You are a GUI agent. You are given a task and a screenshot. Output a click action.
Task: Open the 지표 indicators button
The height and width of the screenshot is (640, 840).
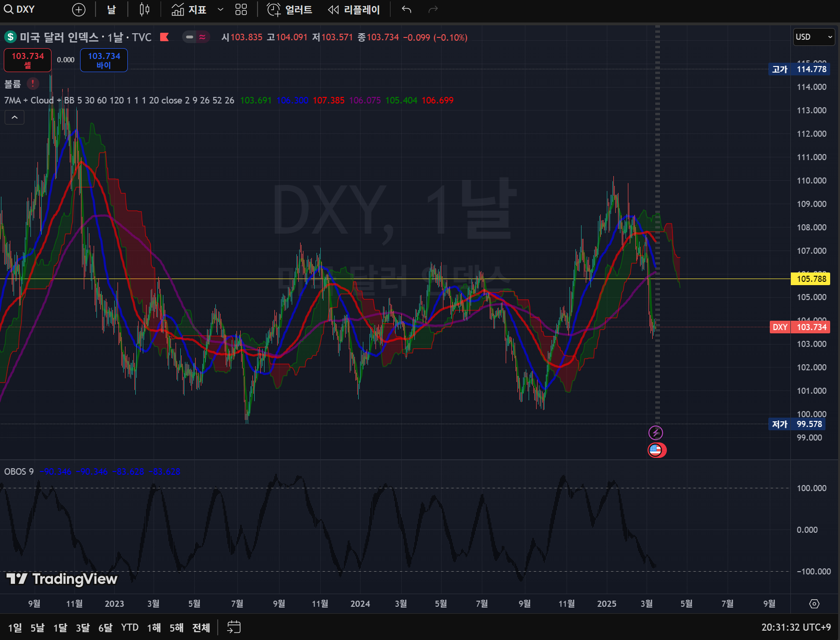point(189,9)
